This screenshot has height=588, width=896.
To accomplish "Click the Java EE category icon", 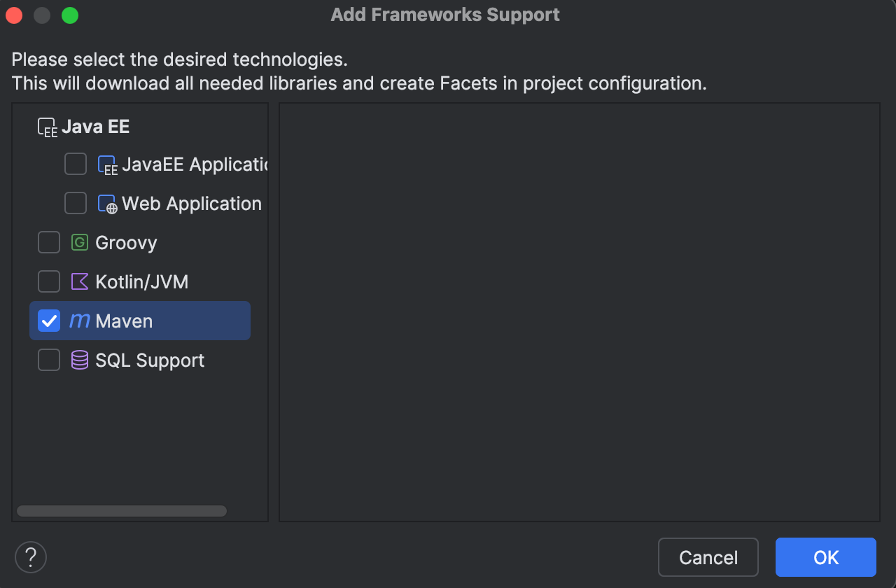I will click(48, 127).
